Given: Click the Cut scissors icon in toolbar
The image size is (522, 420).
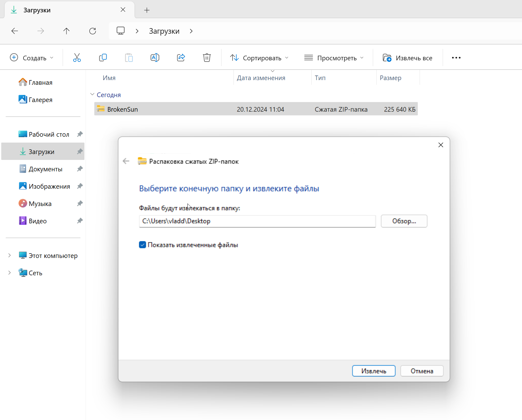Looking at the screenshot, I should (x=77, y=58).
